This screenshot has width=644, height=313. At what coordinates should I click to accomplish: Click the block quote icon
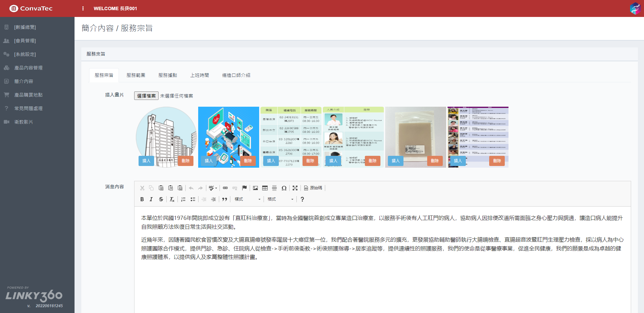(224, 199)
